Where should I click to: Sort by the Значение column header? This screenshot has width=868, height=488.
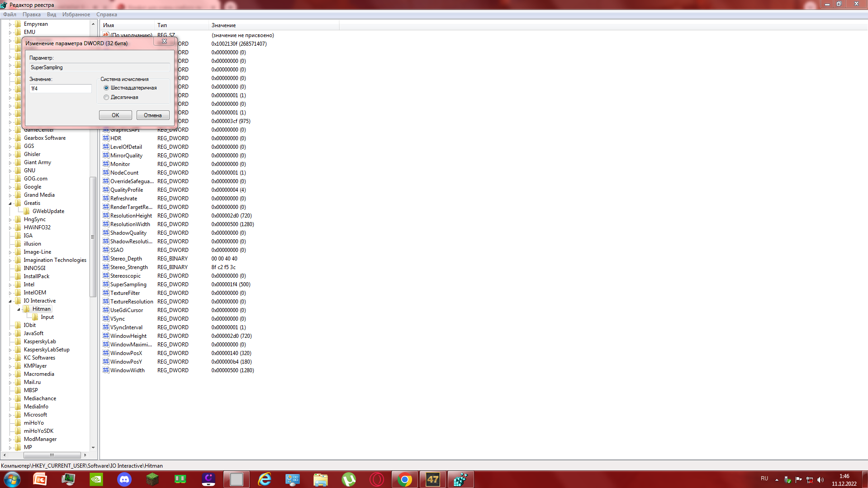(274, 25)
